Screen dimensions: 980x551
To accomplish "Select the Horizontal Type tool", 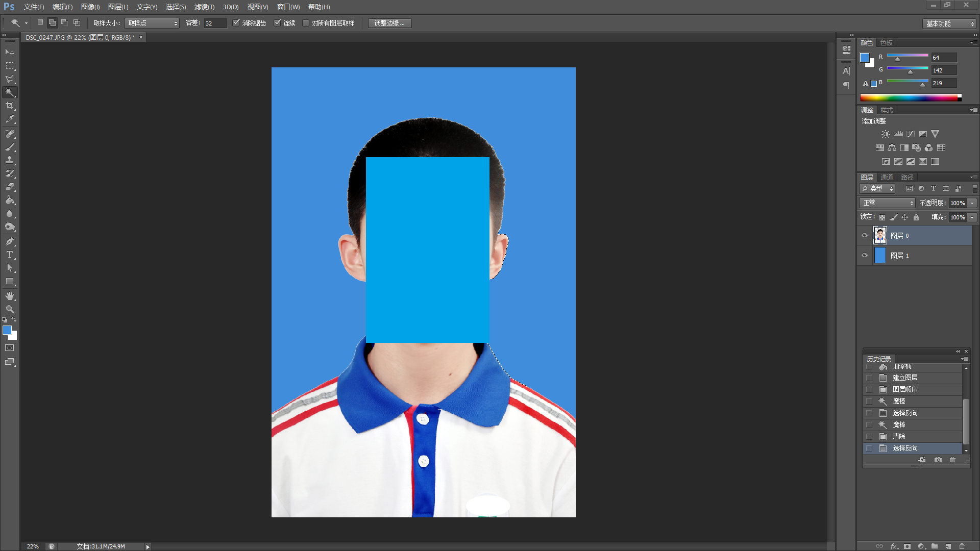I will point(10,255).
